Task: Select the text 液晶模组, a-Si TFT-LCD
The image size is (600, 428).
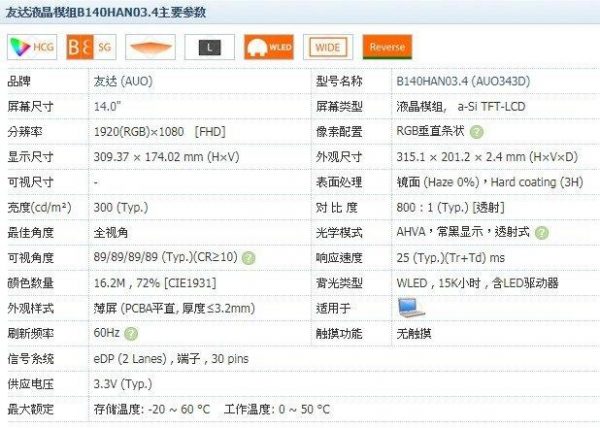Action: [461, 106]
